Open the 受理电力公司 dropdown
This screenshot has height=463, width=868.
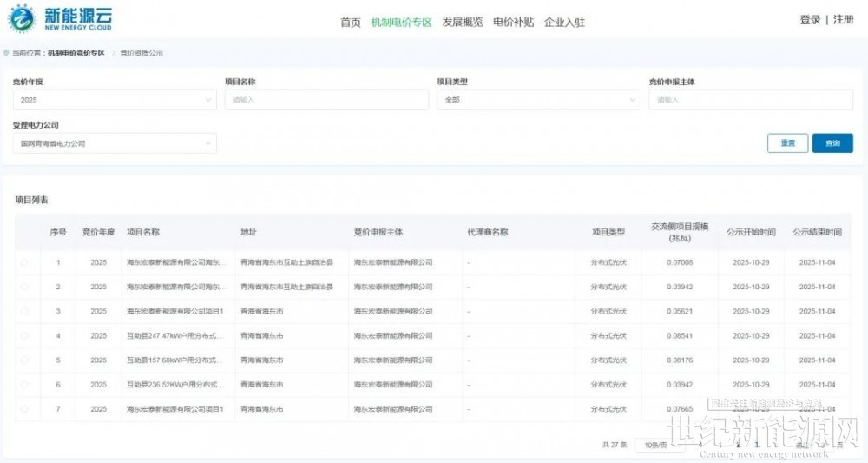tap(114, 143)
